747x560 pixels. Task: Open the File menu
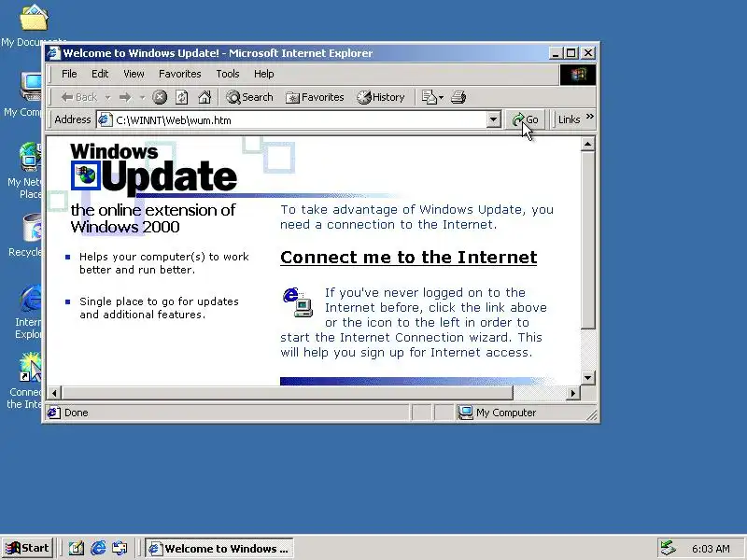coord(69,74)
